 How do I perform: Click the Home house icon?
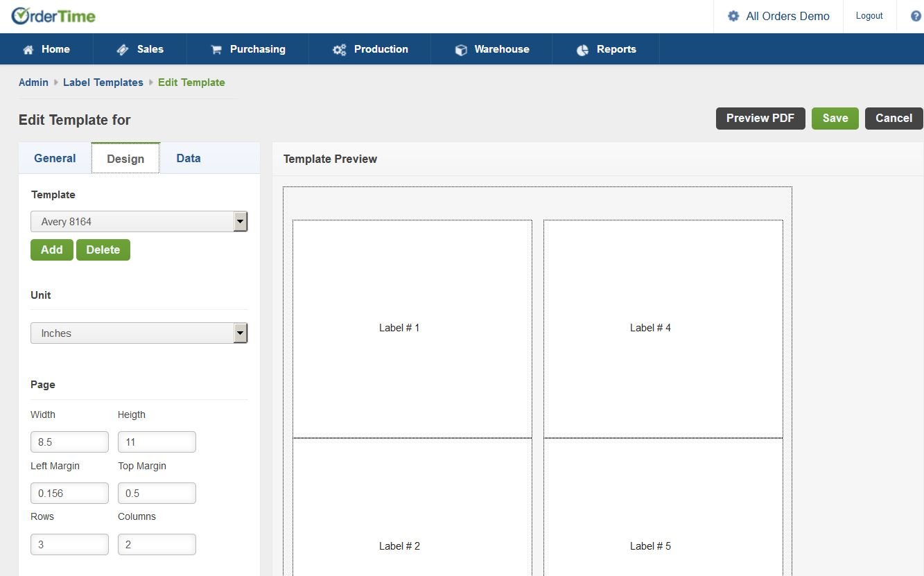pyautogui.click(x=28, y=50)
